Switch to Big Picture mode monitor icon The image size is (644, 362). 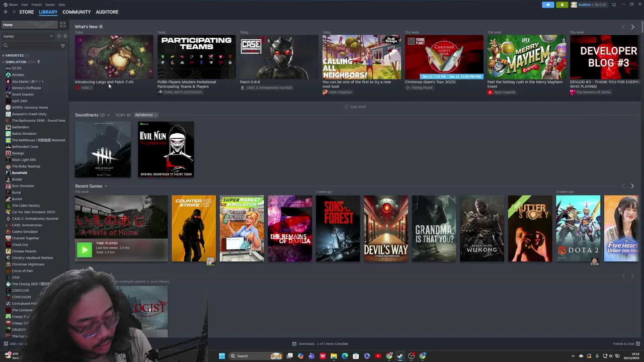614,5
